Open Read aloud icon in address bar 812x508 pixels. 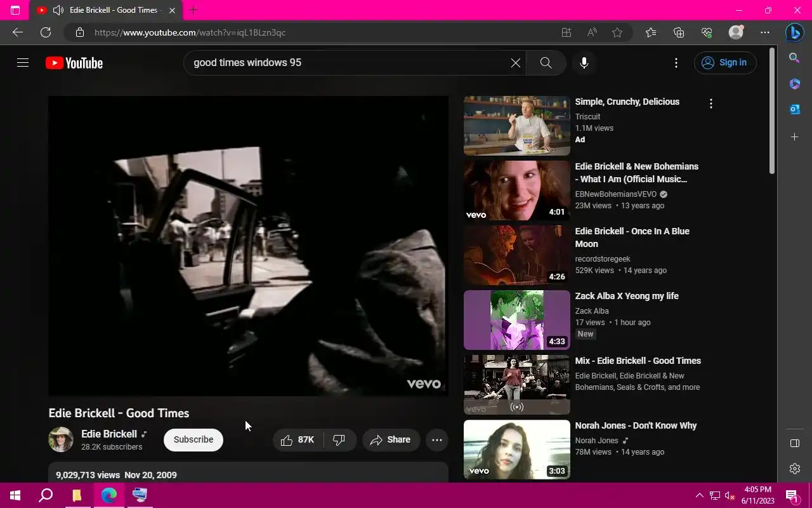(592, 32)
